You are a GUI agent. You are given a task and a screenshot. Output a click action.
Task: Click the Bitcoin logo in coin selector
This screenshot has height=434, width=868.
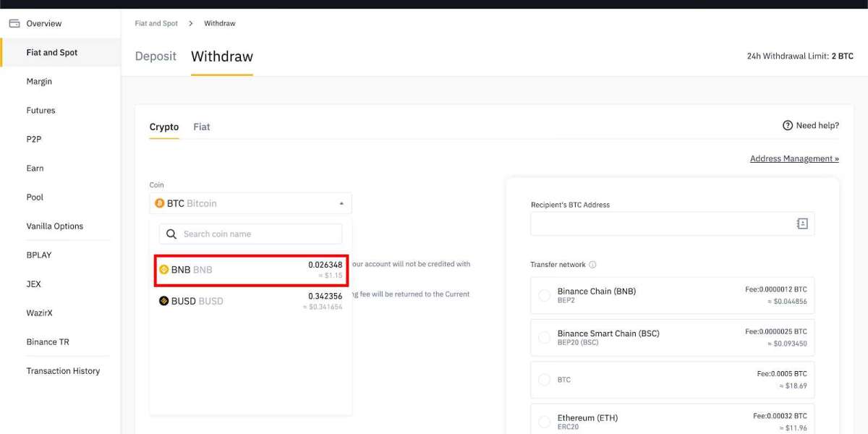tap(160, 204)
